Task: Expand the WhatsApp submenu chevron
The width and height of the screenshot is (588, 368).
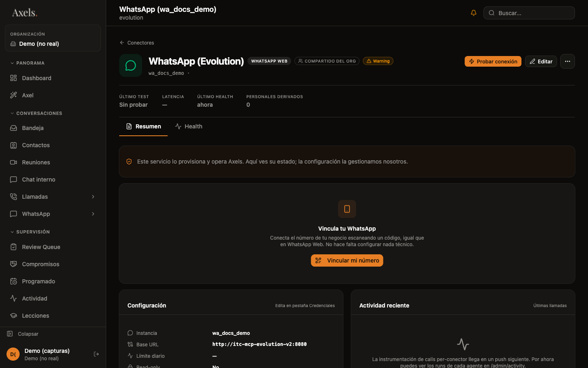Action: point(93,214)
